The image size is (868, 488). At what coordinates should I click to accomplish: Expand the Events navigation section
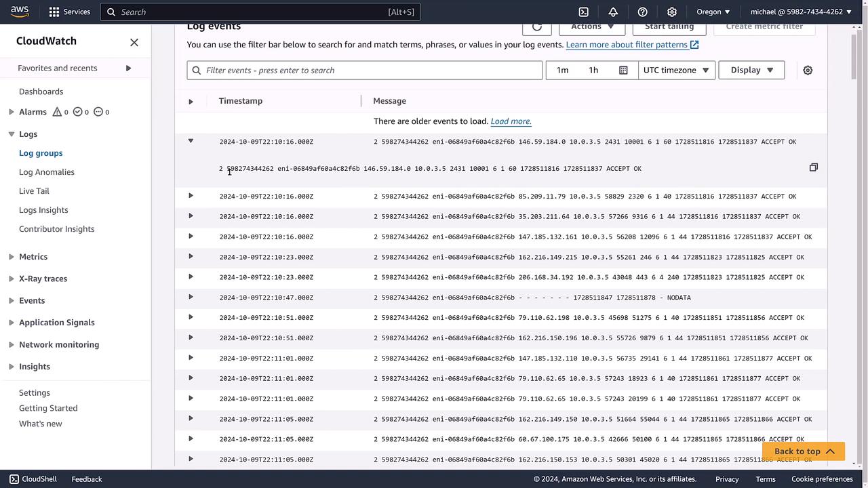11,301
